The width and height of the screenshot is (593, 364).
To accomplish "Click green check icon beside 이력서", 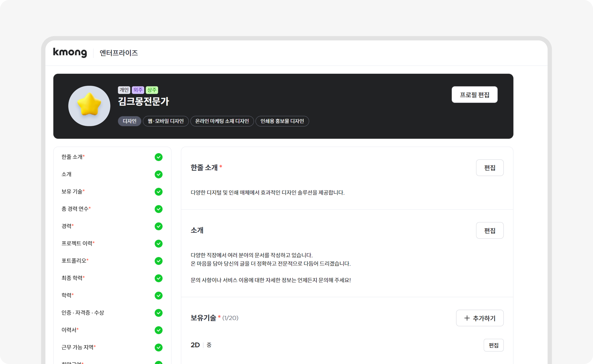I will (159, 331).
